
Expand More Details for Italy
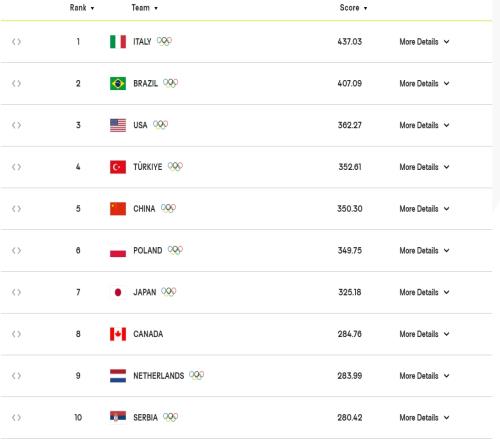click(424, 42)
